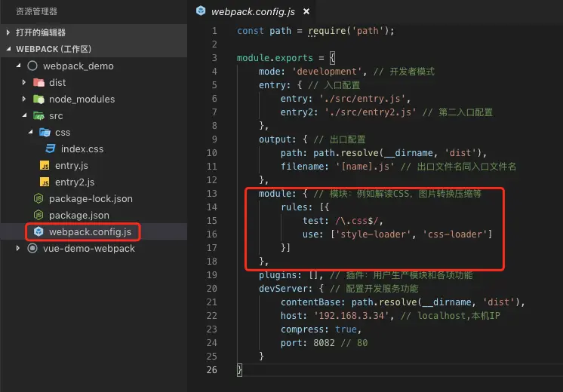Close the webpack.config.js editor tab
The width and height of the screenshot is (563, 392).
pyautogui.click(x=306, y=11)
